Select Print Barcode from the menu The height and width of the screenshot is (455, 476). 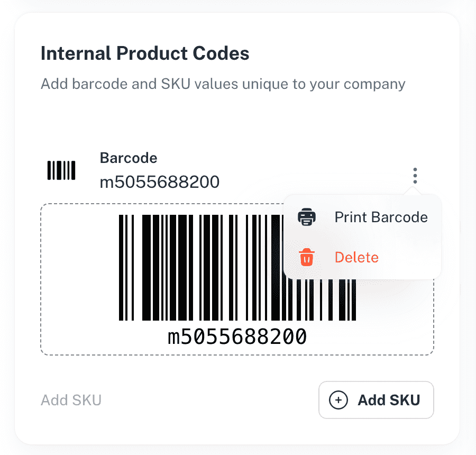(380, 217)
